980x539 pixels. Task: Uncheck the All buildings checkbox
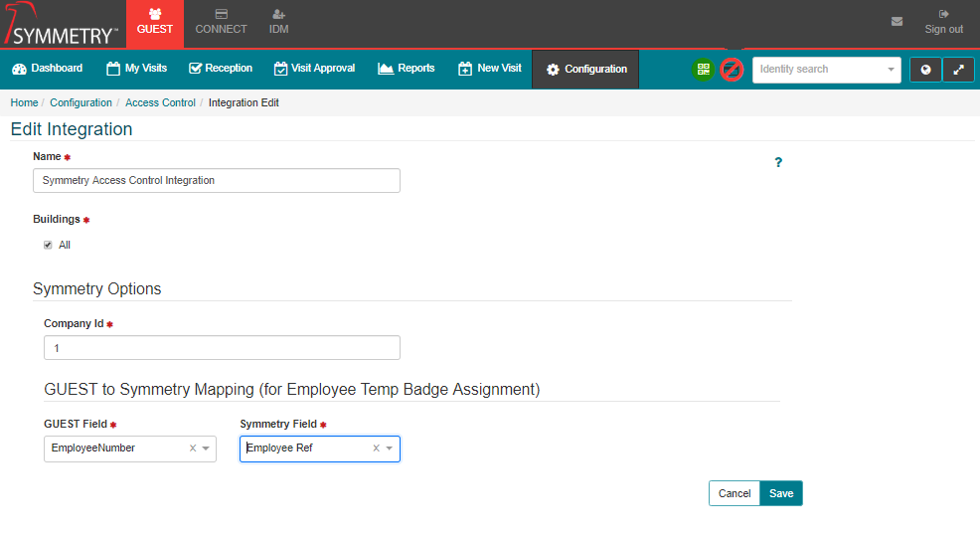point(48,245)
